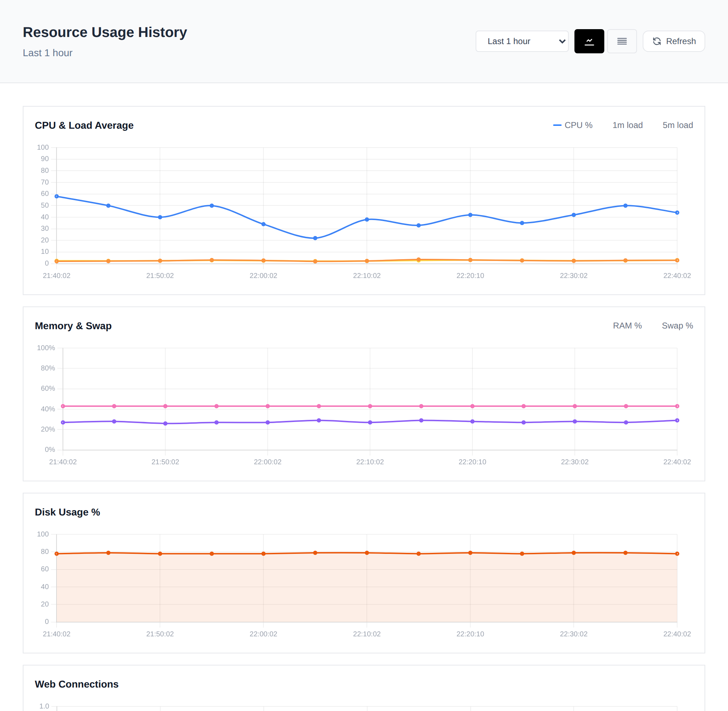The width and height of the screenshot is (728, 711).
Task: Click the 22:20:10 axis label in CPU chart
Action: click(470, 276)
